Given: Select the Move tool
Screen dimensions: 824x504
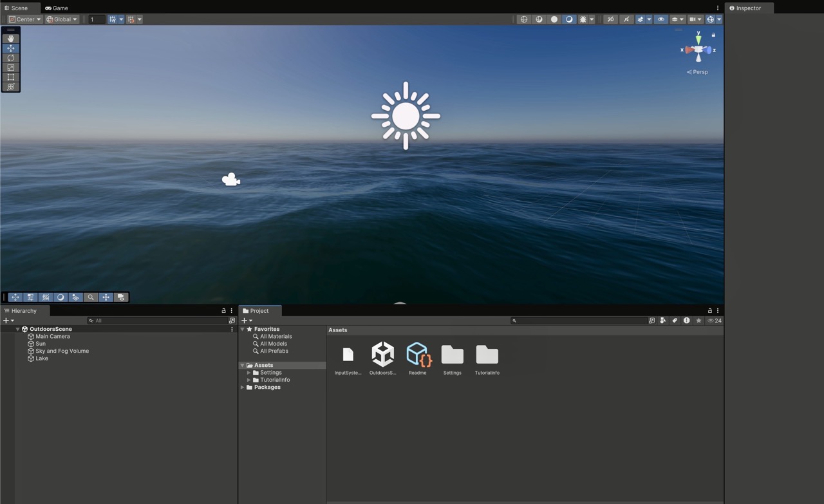Looking at the screenshot, I should 11,48.
